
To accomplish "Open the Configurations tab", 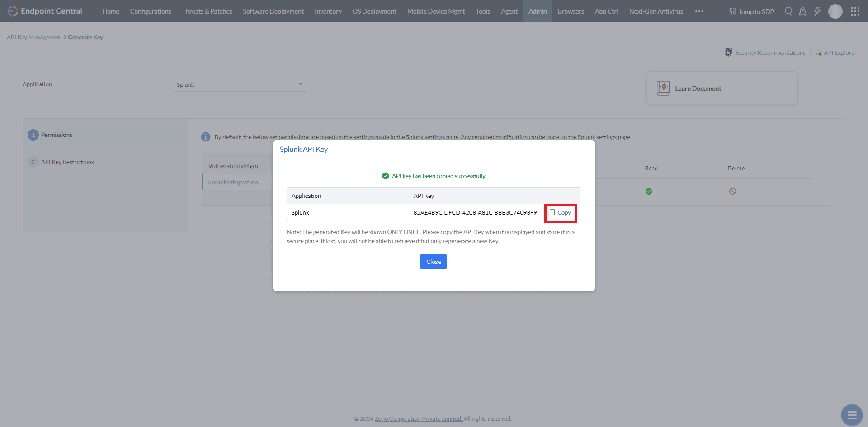I will pos(151,11).
